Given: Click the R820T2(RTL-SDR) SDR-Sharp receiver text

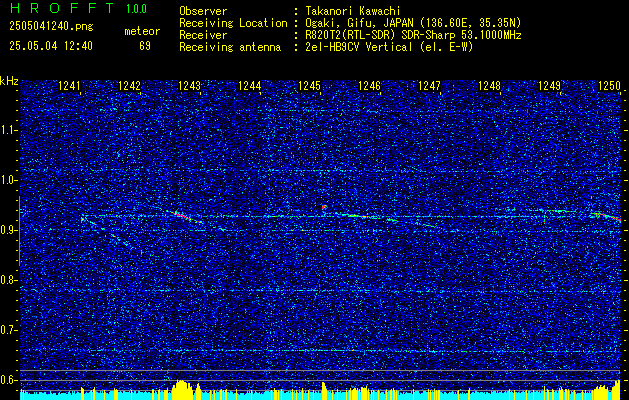Looking at the screenshot, I should tap(413, 35).
